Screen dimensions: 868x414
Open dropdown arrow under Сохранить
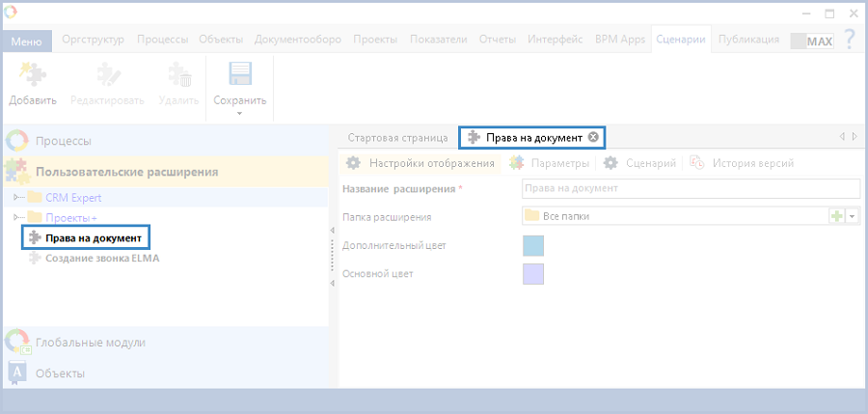tap(239, 113)
